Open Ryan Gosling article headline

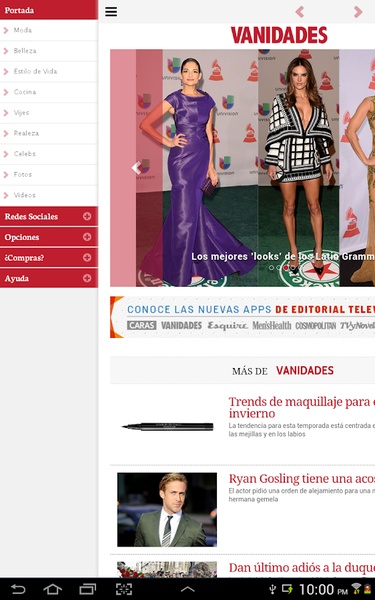click(x=302, y=479)
